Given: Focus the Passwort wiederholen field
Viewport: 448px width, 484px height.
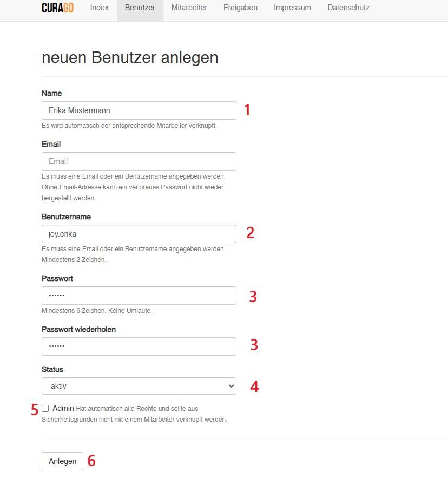Looking at the screenshot, I should tap(139, 346).
